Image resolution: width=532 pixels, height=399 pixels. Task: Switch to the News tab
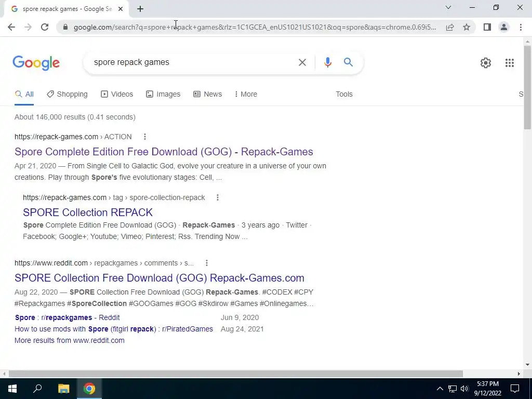208,95
